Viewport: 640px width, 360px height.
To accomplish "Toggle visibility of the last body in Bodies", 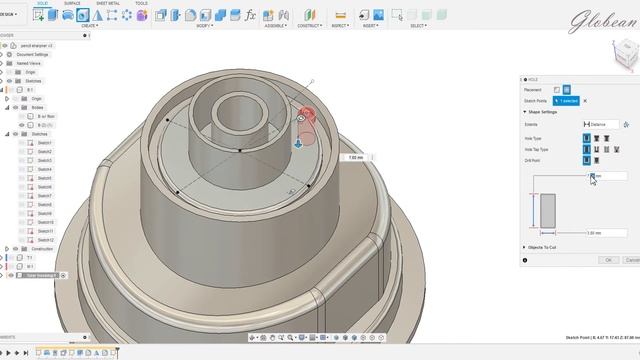I will pos(22,125).
